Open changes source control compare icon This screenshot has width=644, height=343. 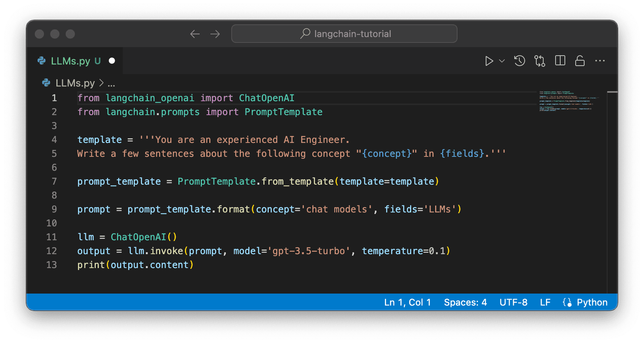pyautogui.click(x=540, y=61)
